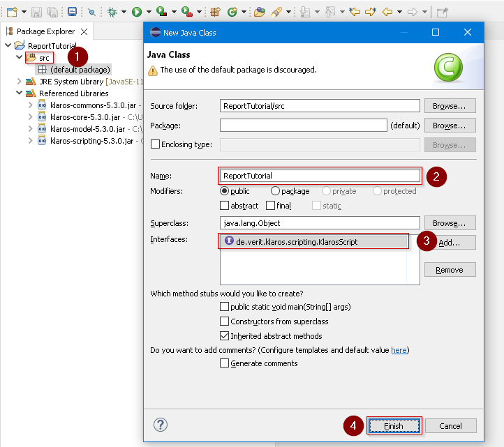Click the Next Edit Location icon
The height and width of the screenshot is (447, 504).
(x=371, y=12)
